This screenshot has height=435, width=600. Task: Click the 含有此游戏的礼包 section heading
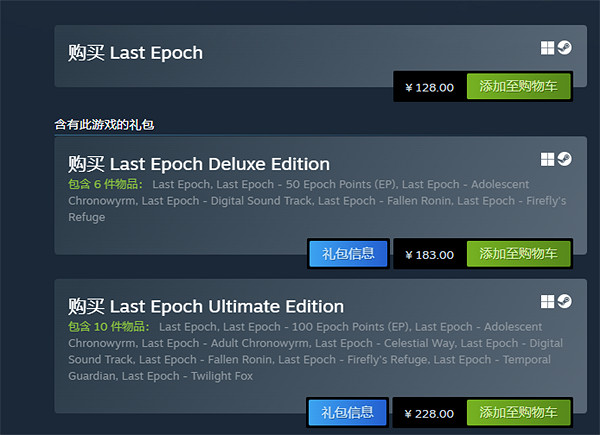coord(104,125)
